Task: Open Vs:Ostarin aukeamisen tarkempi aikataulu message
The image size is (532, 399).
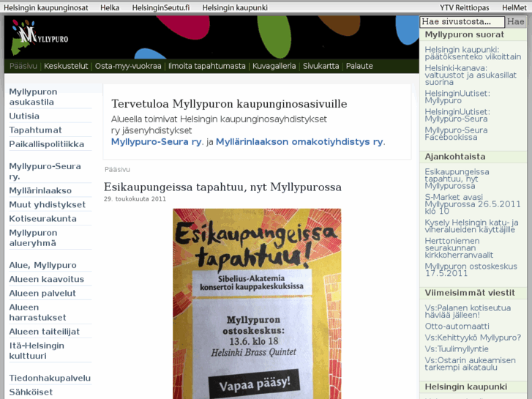Action: point(470,364)
